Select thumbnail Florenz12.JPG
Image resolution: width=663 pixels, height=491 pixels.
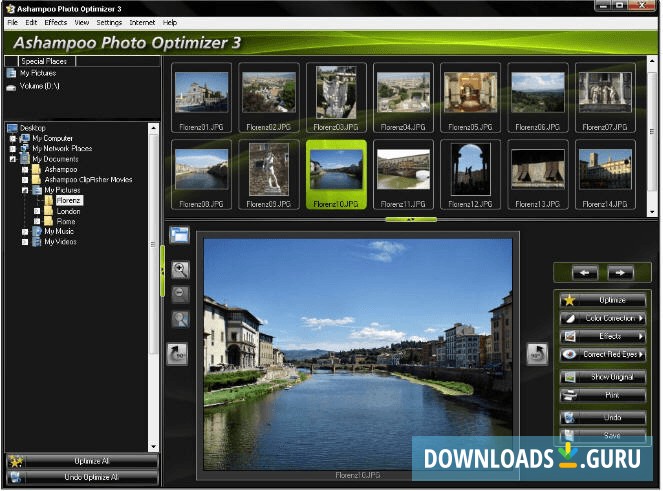(x=470, y=175)
